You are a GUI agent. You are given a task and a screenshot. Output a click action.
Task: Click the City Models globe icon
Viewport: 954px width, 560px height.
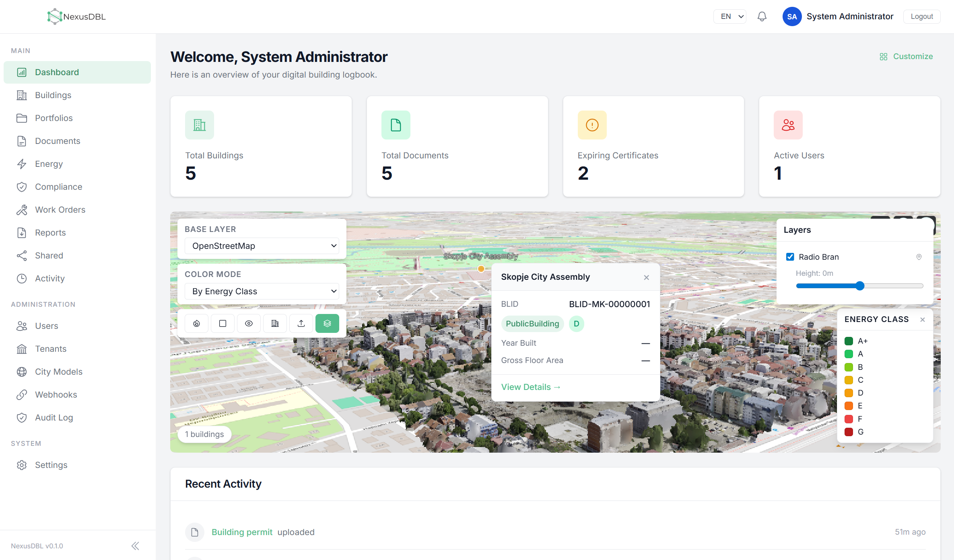22,372
